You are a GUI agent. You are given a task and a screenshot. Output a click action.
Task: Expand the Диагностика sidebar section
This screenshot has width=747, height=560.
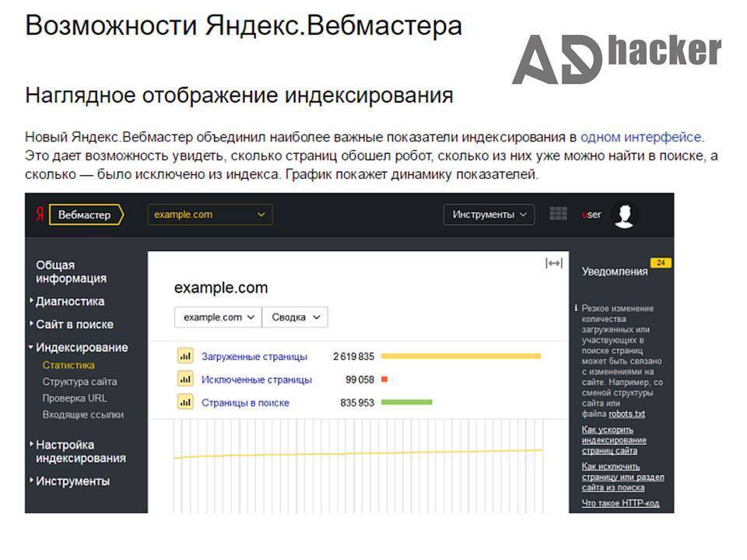coord(69,302)
